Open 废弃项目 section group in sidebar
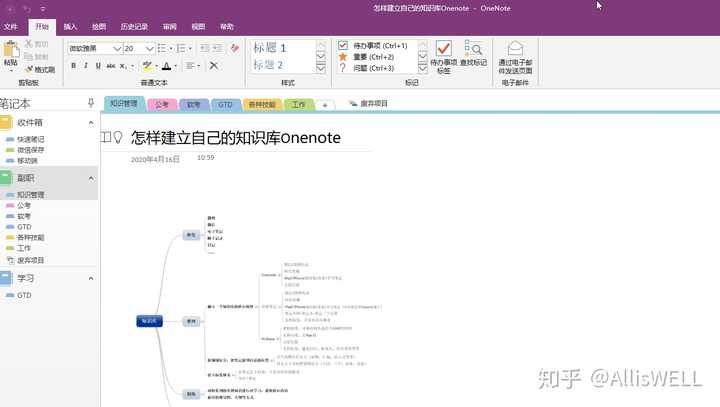 point(31,260)
